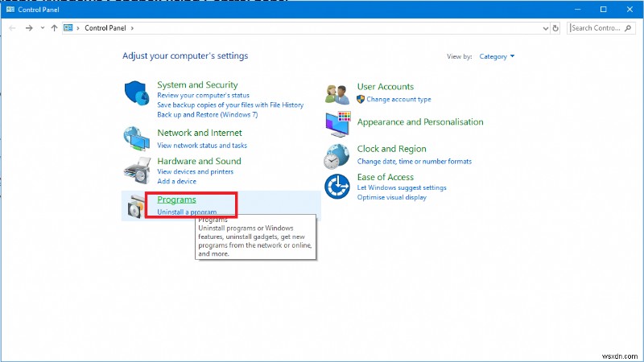Viewport: 644px width, 362px height.
Task: Click Change date, time or number formats
Action: pos(415,162)
